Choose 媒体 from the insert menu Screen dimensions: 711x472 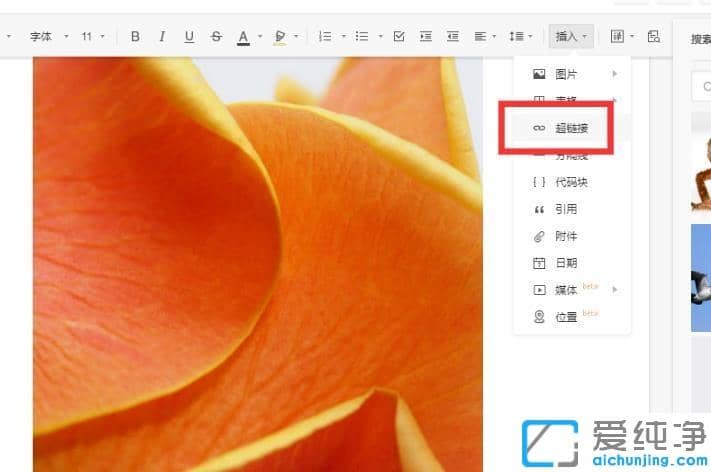click(x=572, y=290)
